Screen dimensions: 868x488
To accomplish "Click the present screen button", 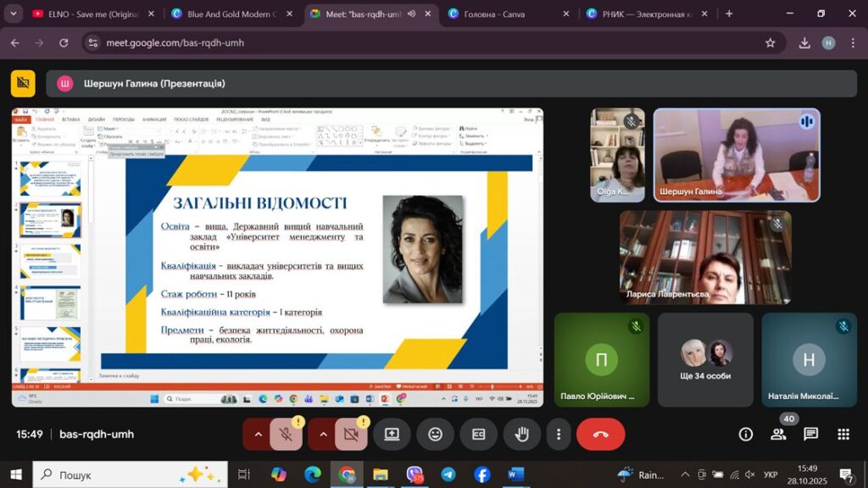I will [x=392, y=435].
